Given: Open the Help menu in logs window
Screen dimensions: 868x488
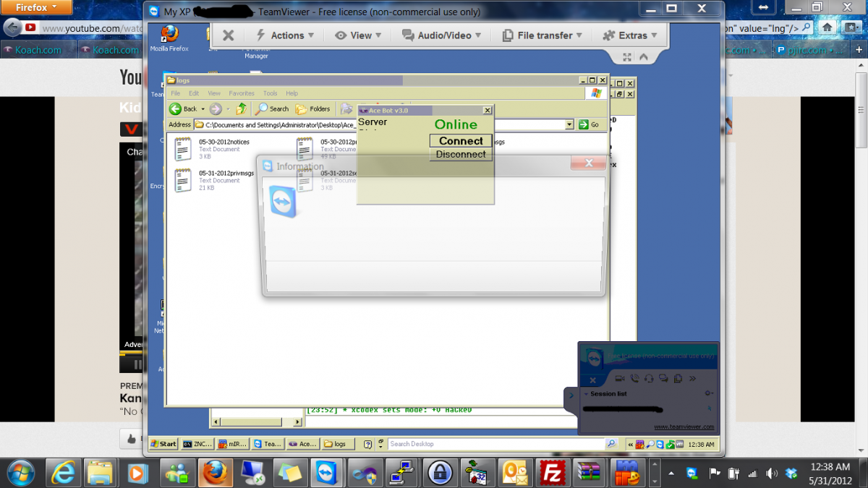Looking at the screenshot, I should [x=292, y=93].
